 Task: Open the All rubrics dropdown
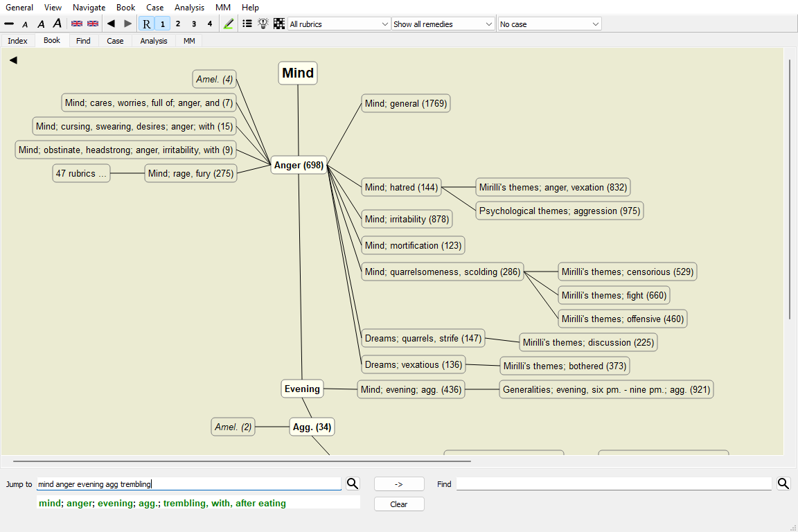(x=339, y=24)
